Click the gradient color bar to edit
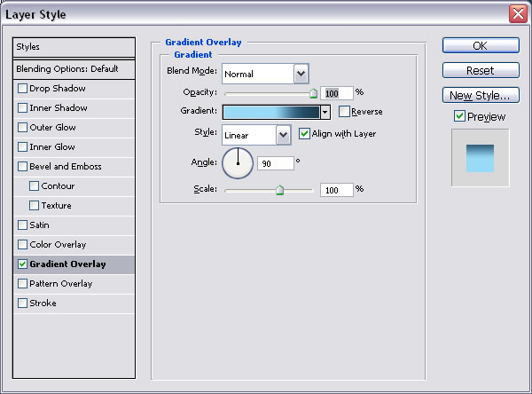This screenshot has height=394, width=532. pyautogui.click(x=271, y=112)
